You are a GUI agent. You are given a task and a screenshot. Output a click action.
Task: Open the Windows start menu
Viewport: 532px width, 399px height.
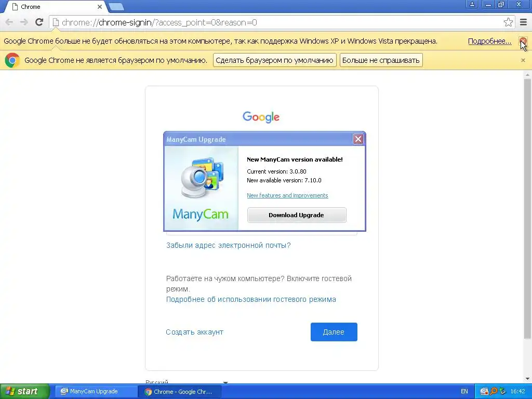tap(24, 391)
